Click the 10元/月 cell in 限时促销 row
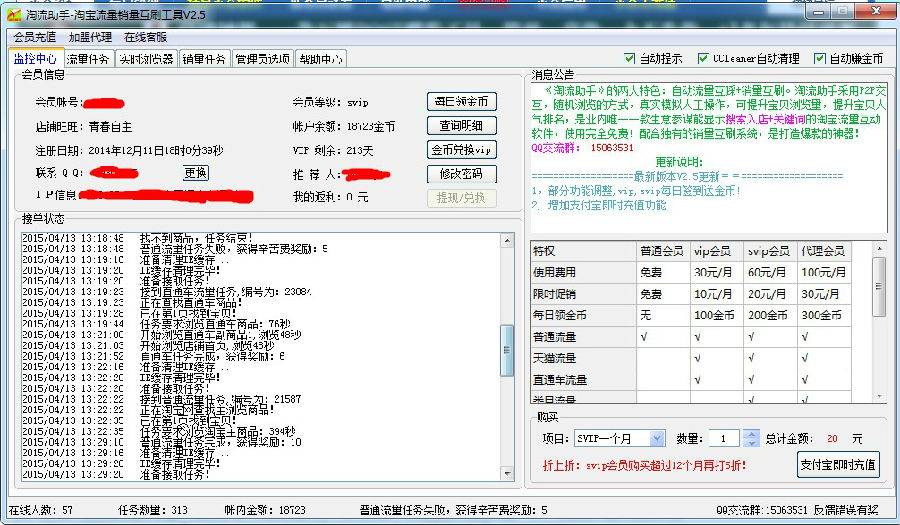This screenshot has width=900, height=525. click(x=717, y=294)
